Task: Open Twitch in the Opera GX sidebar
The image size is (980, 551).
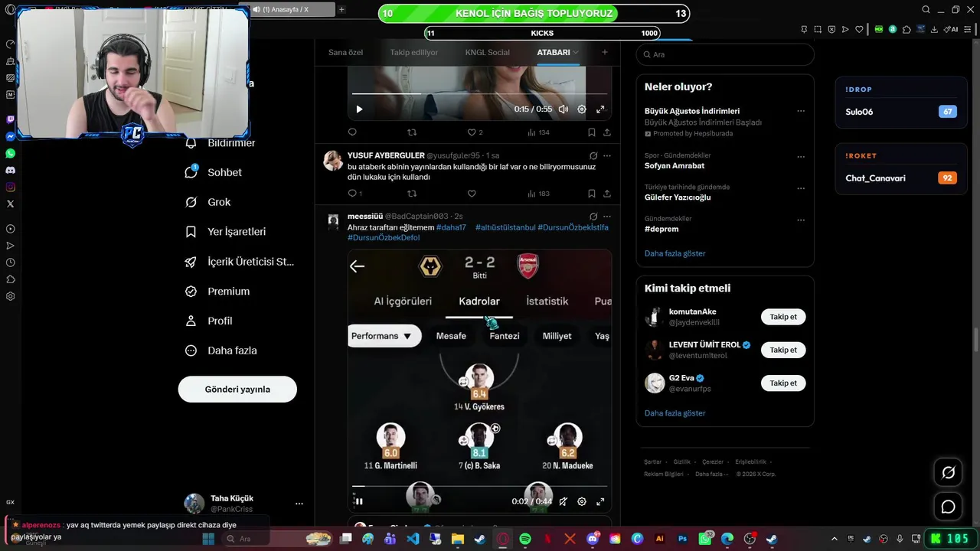Action: [11, 119]
